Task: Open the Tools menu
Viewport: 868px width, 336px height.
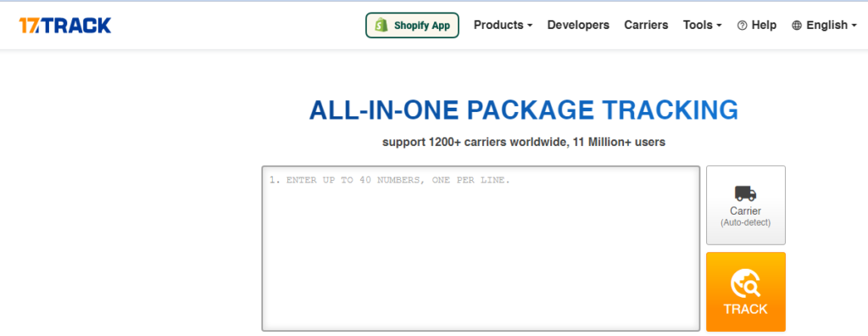Action: (703, 25)
